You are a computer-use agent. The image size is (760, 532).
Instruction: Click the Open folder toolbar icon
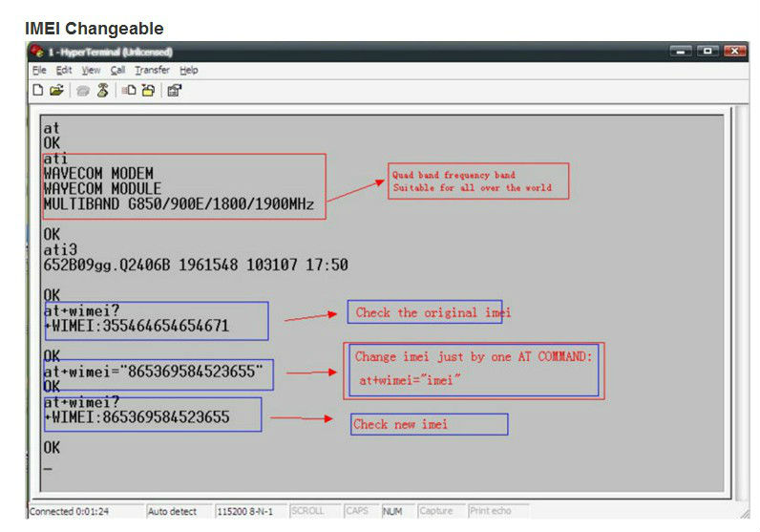[56, 90]
